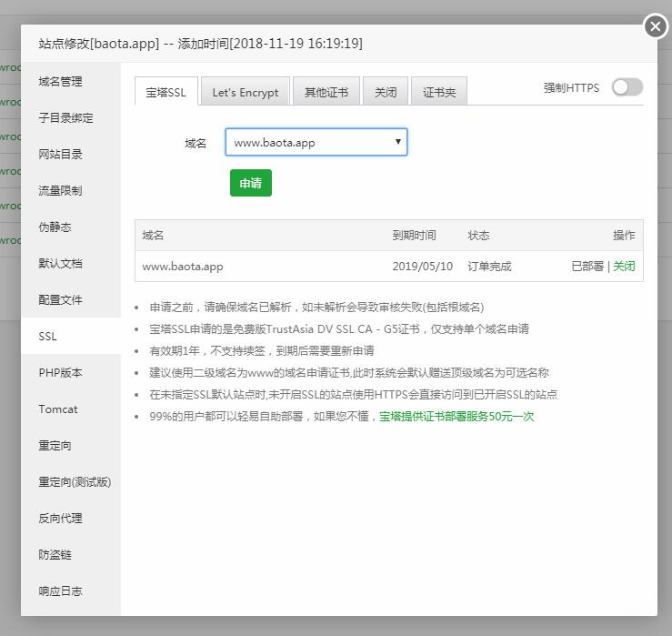Open the certificate deployment service link
Image resolution: width=672 pixels, height=636 pixels.
point(456,417)
